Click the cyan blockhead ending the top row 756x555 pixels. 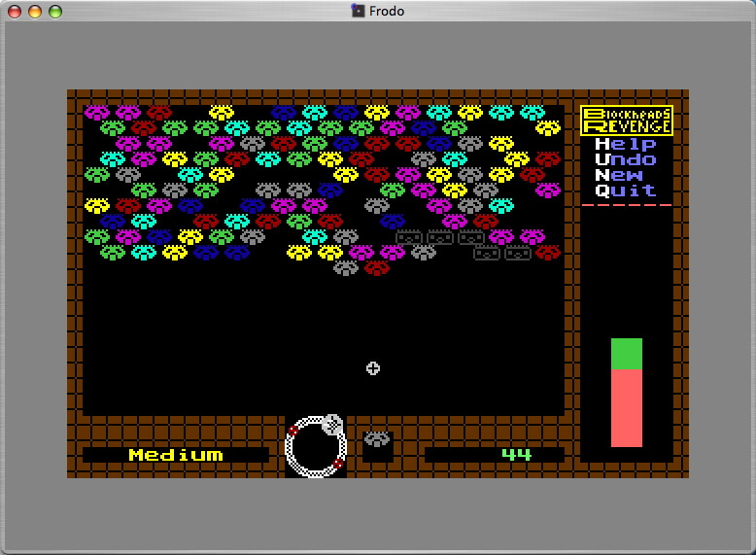point(533,113)
